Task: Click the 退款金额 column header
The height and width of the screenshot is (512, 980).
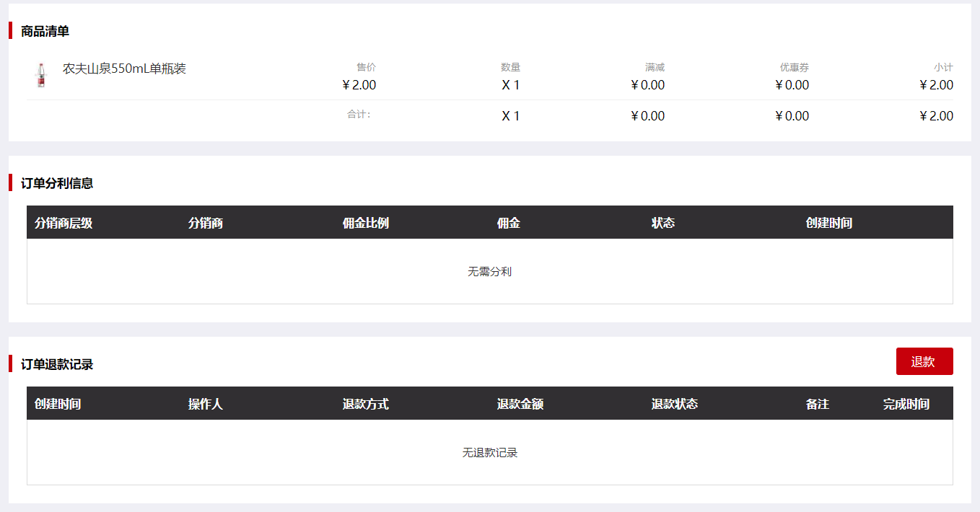Action: (520, 404)
